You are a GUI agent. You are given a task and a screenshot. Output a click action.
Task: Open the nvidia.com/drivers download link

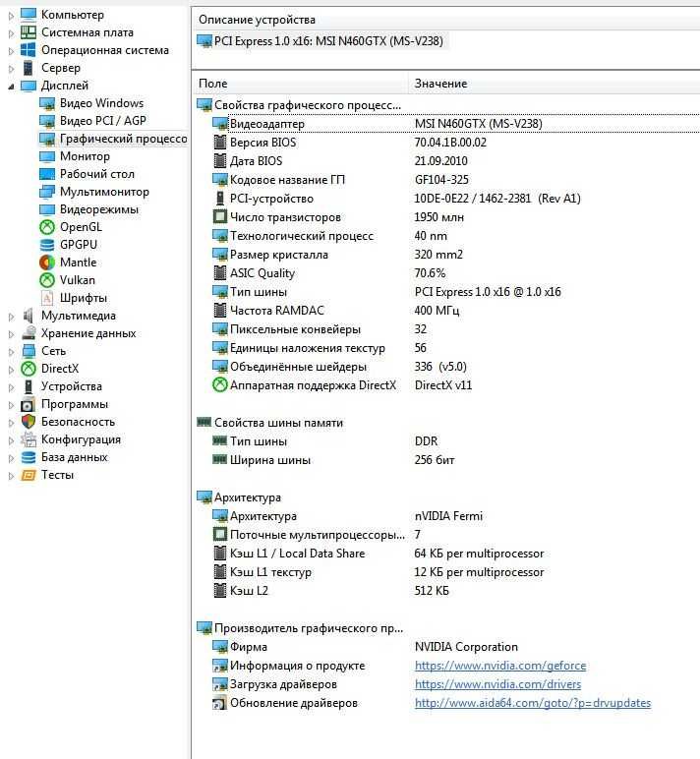tap(497, 684)
